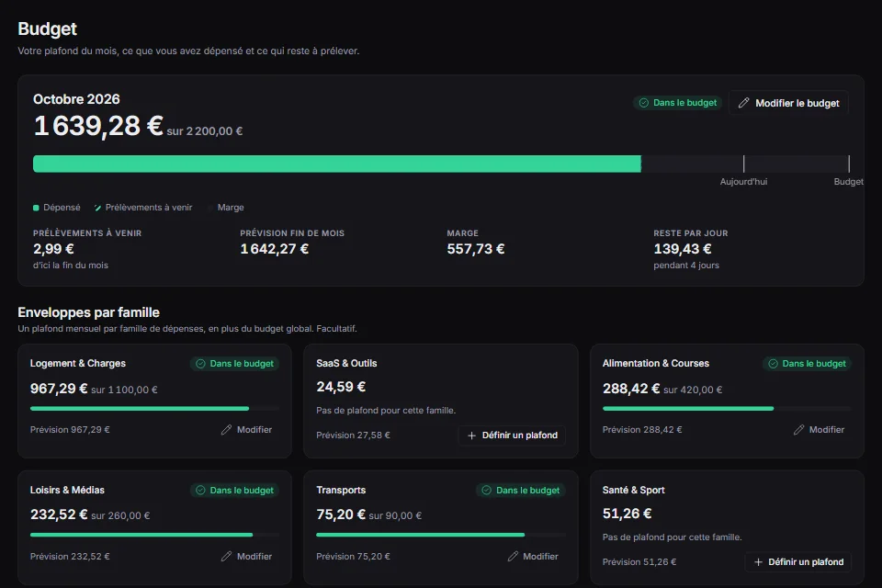The height and width of the screenshot is (588, 882).
Task: Click the pencil icon in the Logement & Charges card
Action: point(226,430)
